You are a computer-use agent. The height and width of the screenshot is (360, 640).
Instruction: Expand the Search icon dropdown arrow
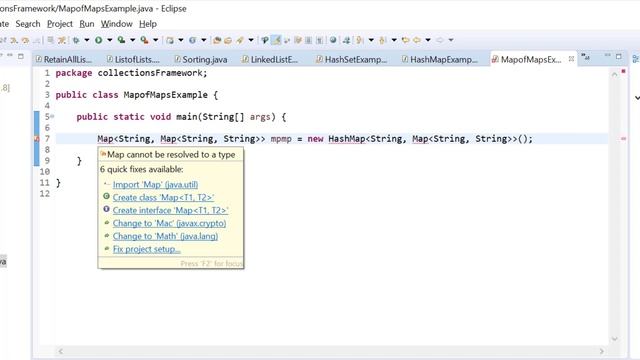click(251, 40)
